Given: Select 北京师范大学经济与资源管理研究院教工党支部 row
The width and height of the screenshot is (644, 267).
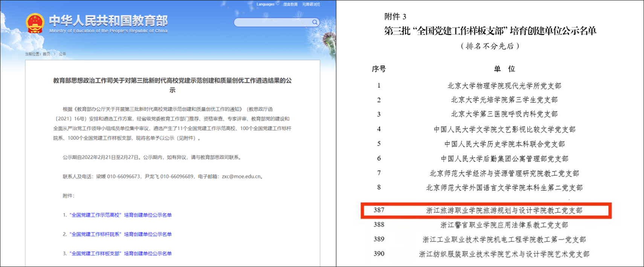Looking at the screenshot, I should coord(504,173).
